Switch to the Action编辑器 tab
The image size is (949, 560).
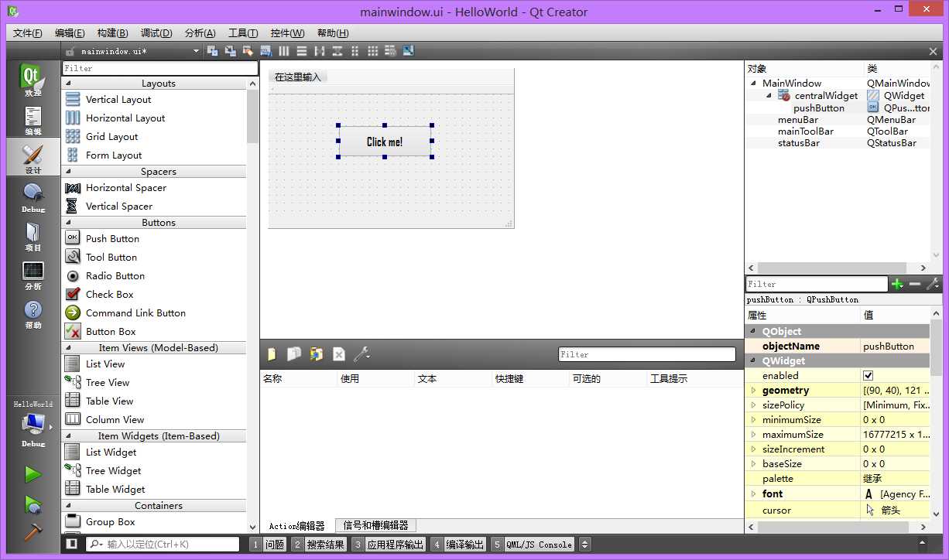[296, 526]
